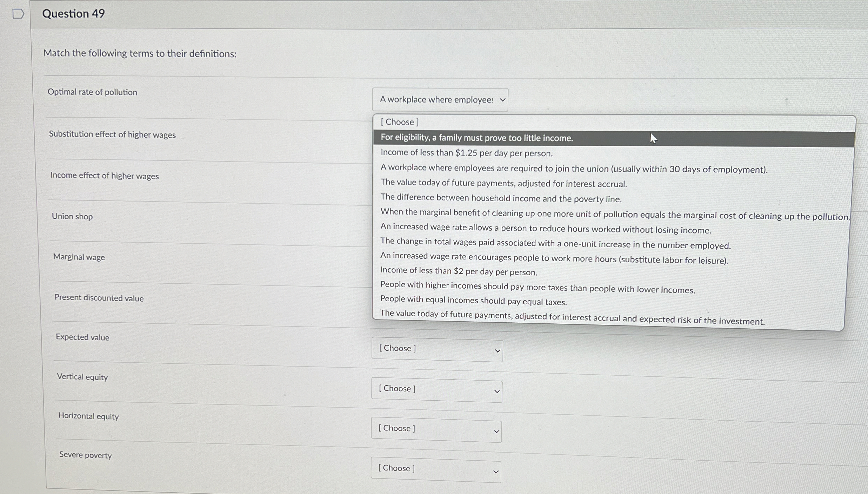868x494 pixels.
Task: Select 'People with equal incomes should pay equal taxes'
Action: click(473, 301)
